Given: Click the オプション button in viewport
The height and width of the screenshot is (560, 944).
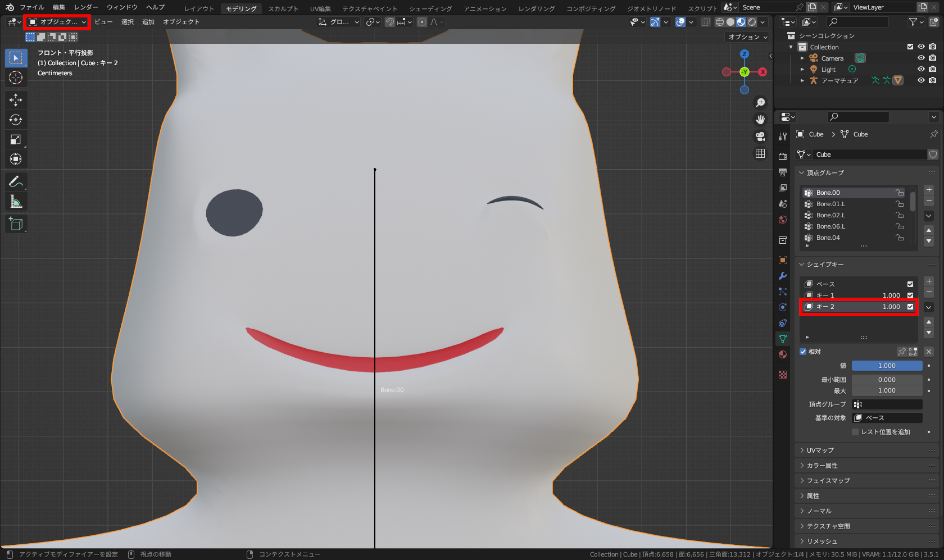Looking at the screenshot, I should tap(747, 37).
